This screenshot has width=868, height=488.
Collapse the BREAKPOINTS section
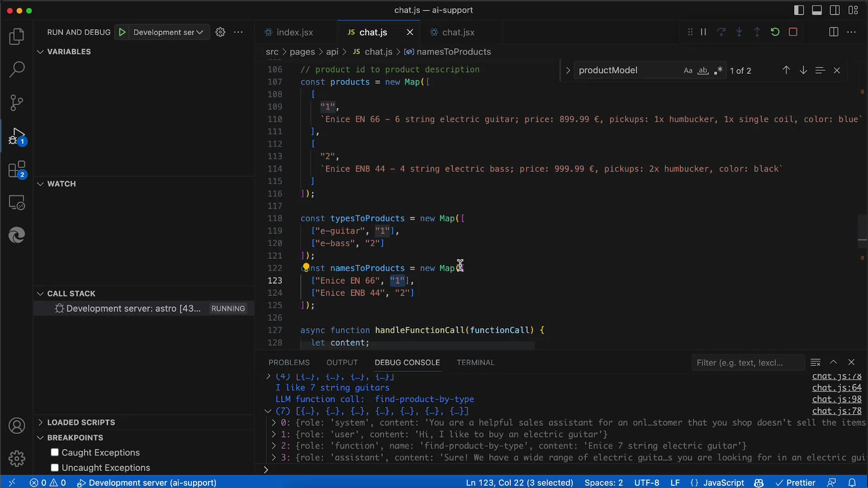[x=40, y=438]
